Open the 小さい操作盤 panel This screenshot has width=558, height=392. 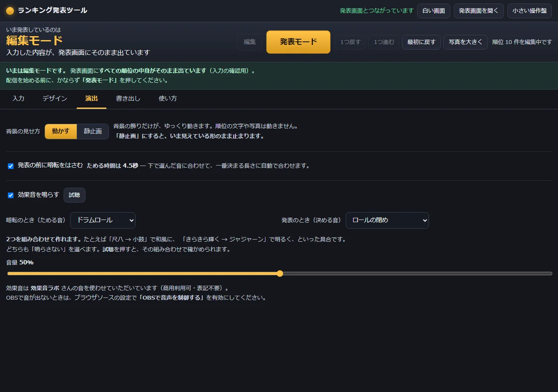coord(530,11)
